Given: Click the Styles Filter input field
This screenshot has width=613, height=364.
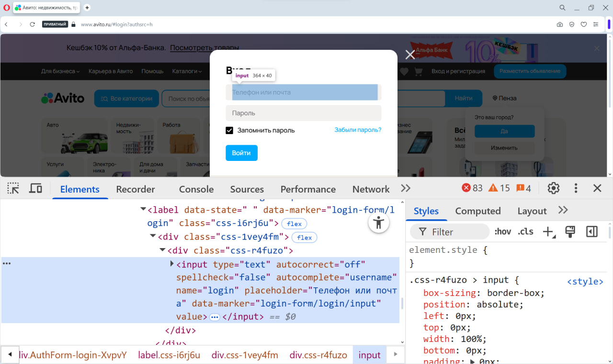Looking at the screenshot, I should coord(450,232).
